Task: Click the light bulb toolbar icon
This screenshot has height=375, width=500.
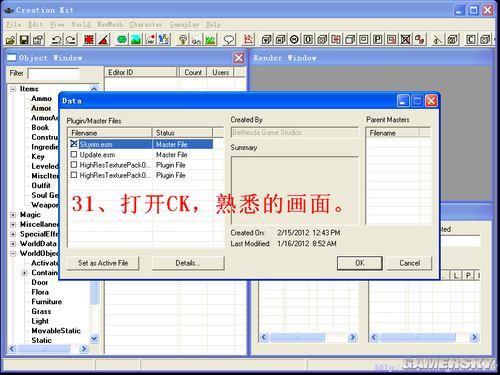Action: 182,40
